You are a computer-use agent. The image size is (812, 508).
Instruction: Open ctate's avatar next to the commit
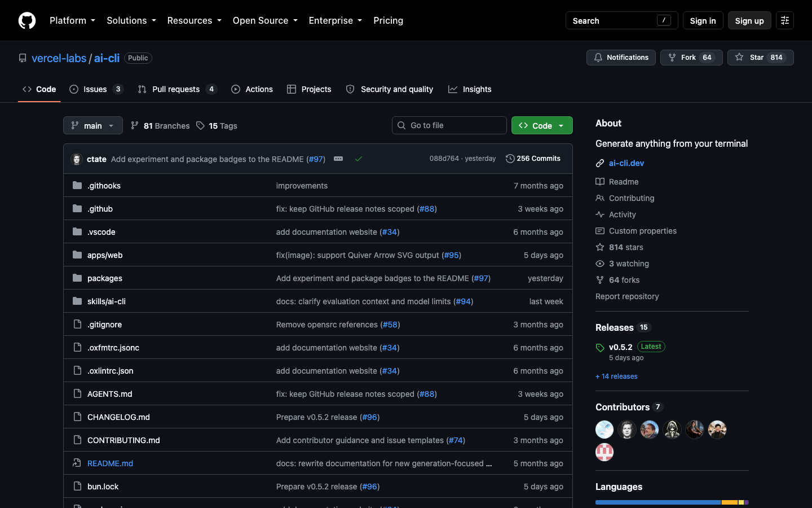pos(77,159)
